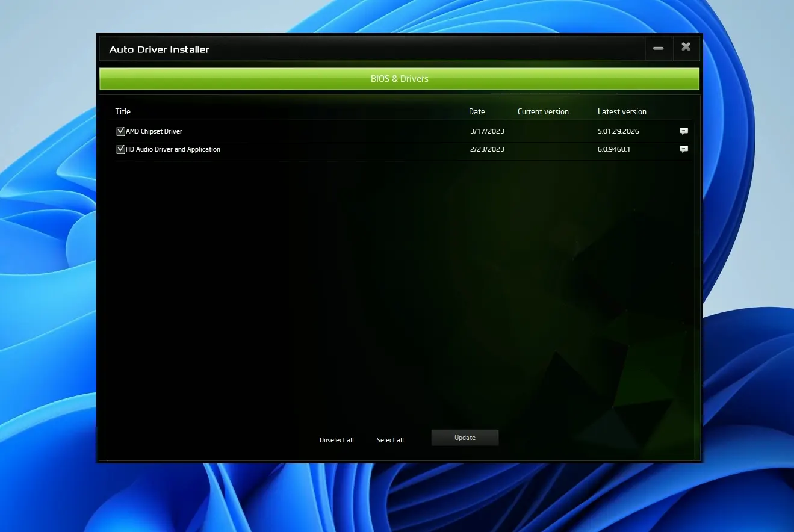
Task: Click the Title column header
Action: (123, 111)
